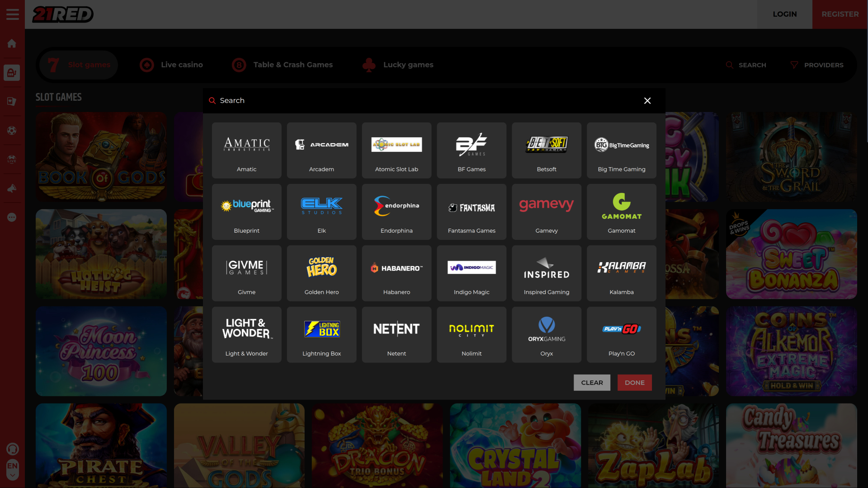The height and width of the screenshot is (488, 868).
Task: Open the LIVE sports section icon
Action: click(x=12, y=159)
